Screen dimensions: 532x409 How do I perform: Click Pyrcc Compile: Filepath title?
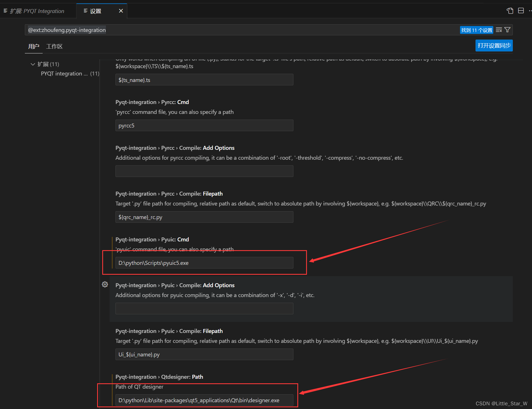point(169,194)
